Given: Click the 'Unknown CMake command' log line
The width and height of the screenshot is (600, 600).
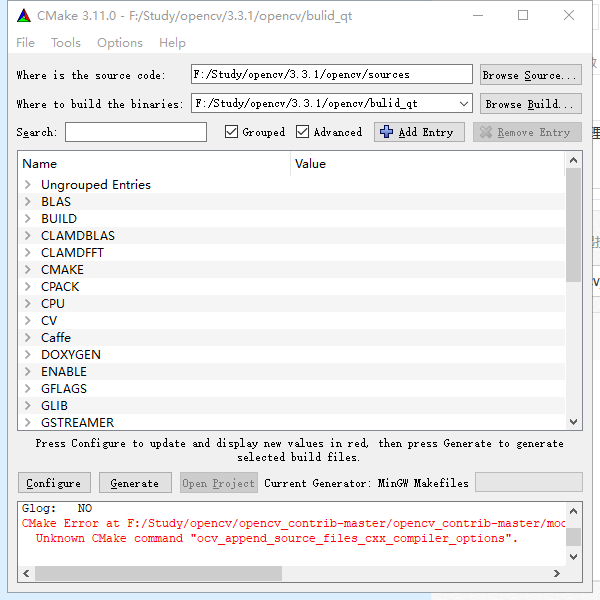Looking at the screenshot, I should [276, 538].
